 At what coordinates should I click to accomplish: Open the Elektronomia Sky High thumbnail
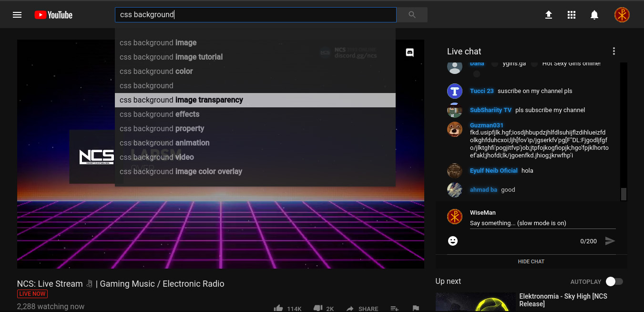click(x=476, y=302)
